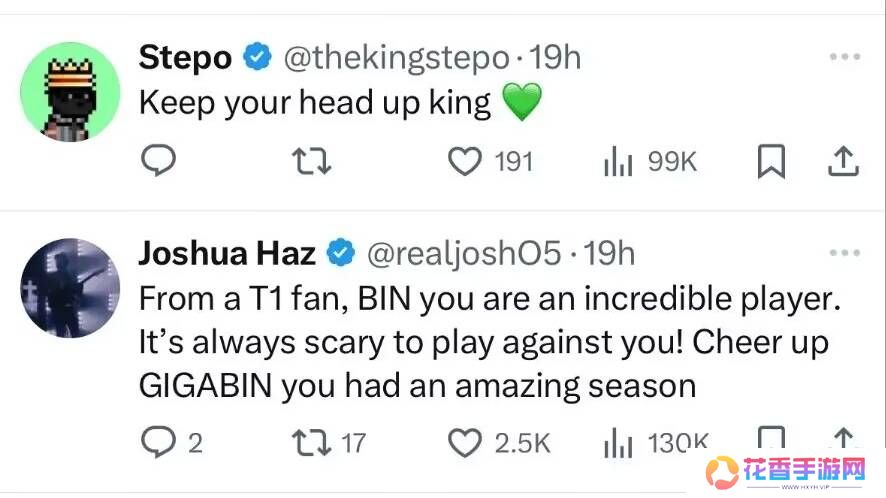Share Stepo's tweet

coord(843,161)
